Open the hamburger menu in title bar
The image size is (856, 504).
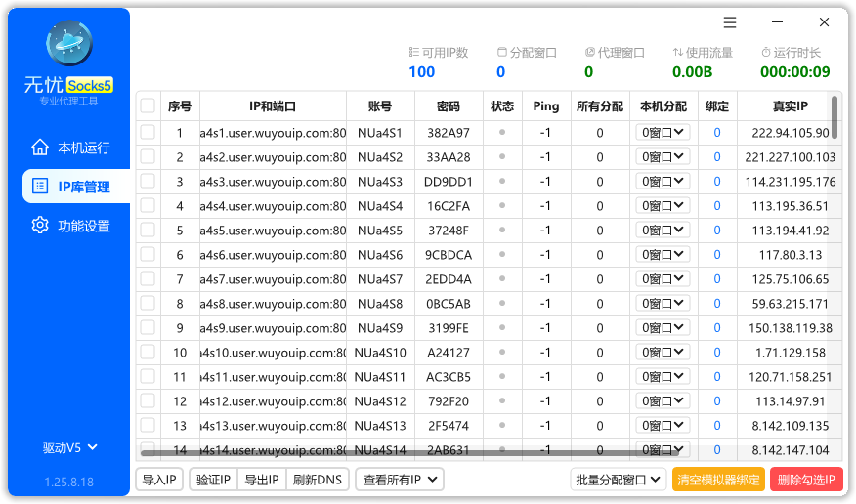pos(730,22)
